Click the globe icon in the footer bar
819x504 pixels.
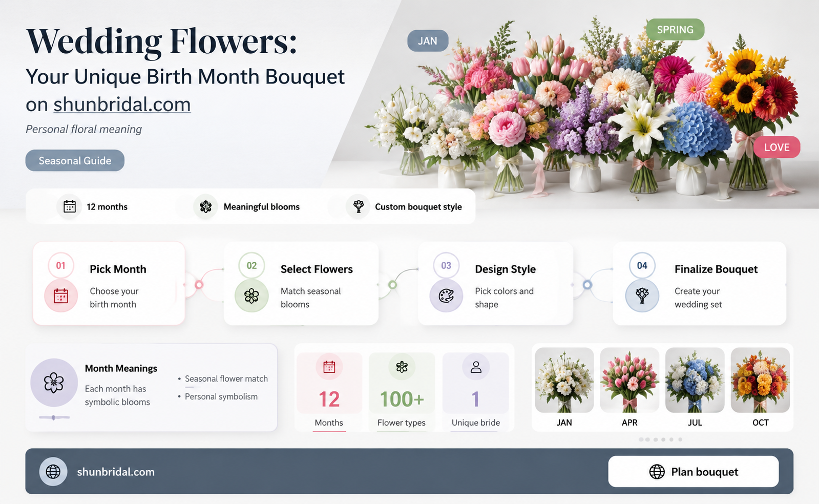[53, 471]
